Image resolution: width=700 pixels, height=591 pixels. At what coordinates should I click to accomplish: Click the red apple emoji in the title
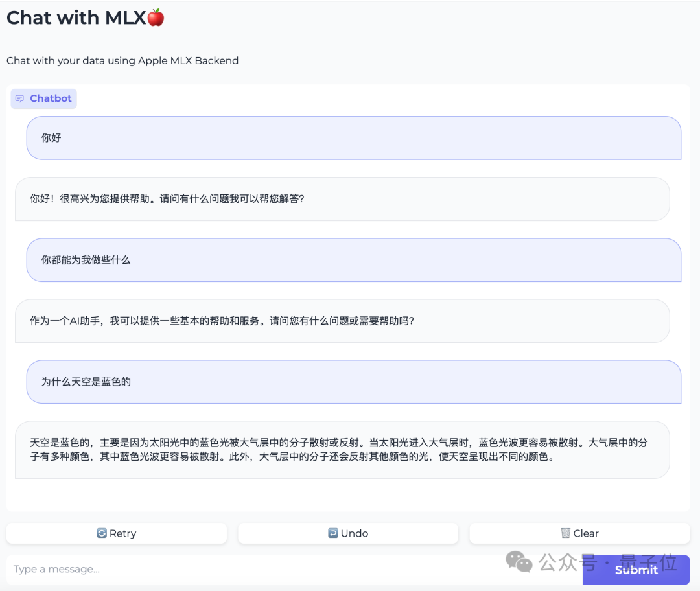156,17
